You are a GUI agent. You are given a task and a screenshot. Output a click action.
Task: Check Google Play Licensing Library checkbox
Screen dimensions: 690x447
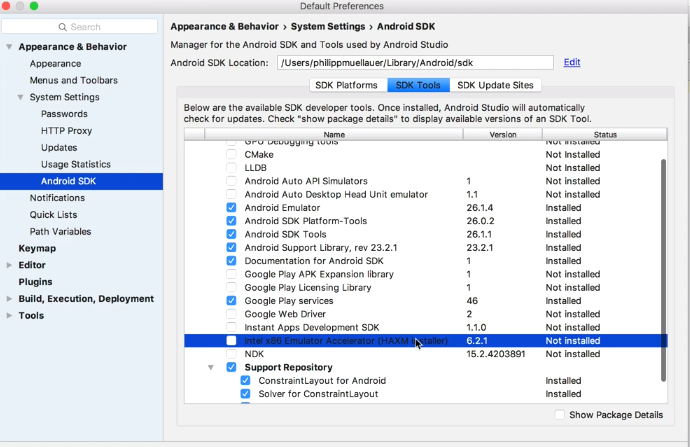[231, 287]
